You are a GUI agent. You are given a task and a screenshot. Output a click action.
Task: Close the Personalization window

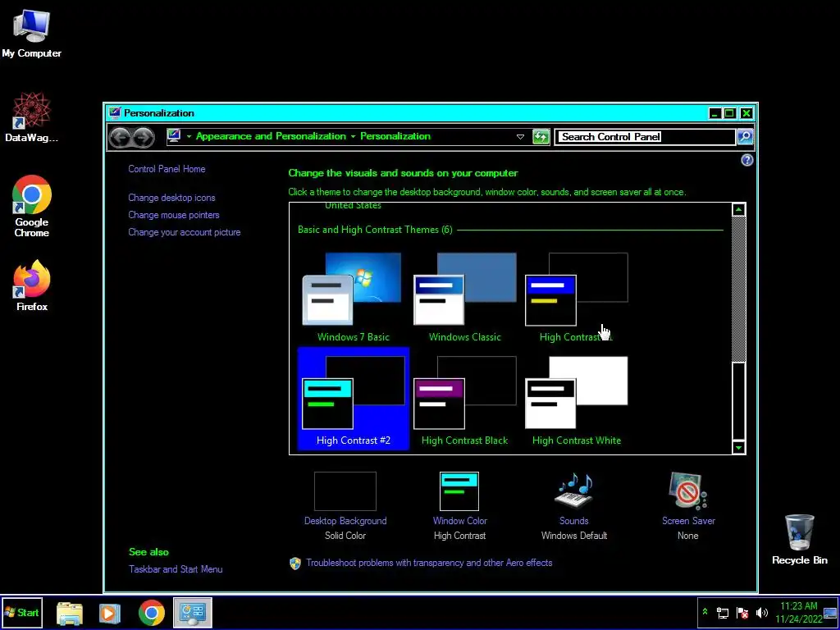coord(746,113)
